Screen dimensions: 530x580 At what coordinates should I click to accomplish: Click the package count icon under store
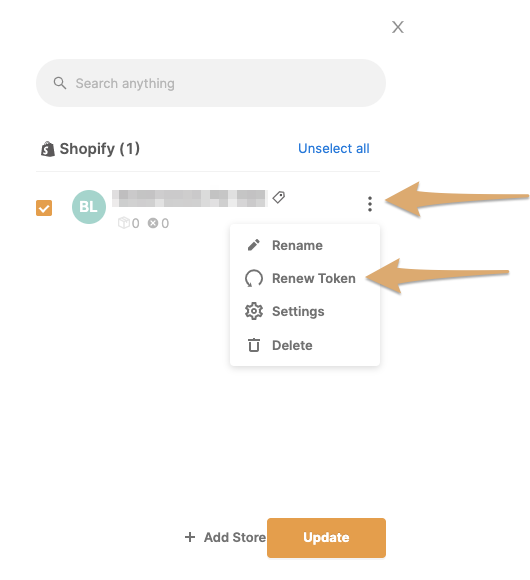(124, 223)
